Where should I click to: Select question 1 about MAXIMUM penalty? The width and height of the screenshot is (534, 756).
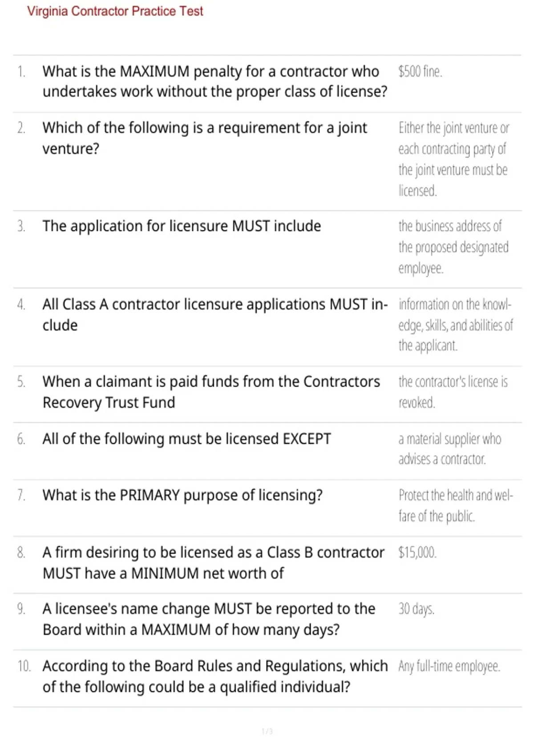[x=215, y=81]
